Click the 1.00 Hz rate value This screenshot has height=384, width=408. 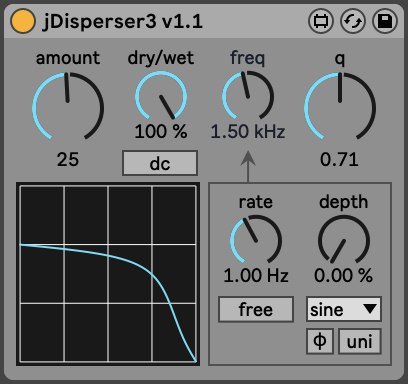[256, 276]
